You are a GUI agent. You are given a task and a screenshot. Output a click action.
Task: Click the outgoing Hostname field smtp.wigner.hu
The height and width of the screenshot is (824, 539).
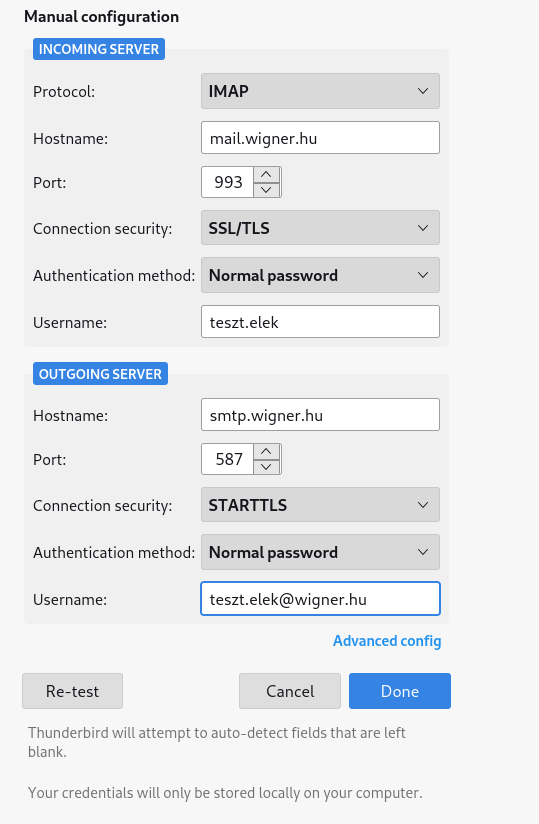320,415
